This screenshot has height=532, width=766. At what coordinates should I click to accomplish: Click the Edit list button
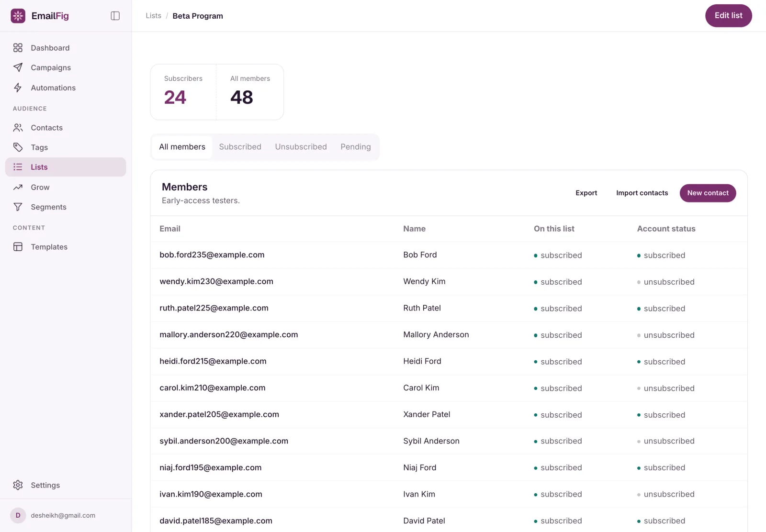tap(728, 16)
